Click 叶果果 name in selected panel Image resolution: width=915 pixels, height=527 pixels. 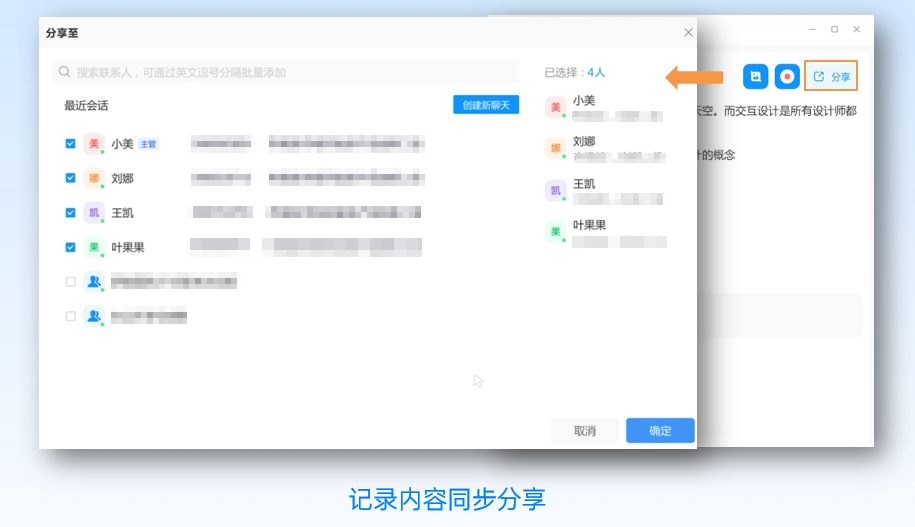(x=589, y=225)
